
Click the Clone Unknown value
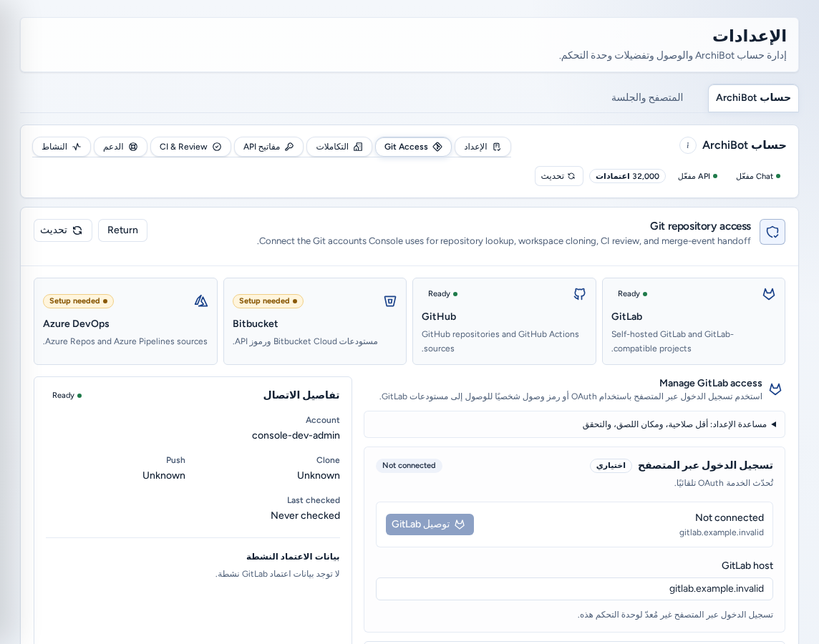coord(319,475)
